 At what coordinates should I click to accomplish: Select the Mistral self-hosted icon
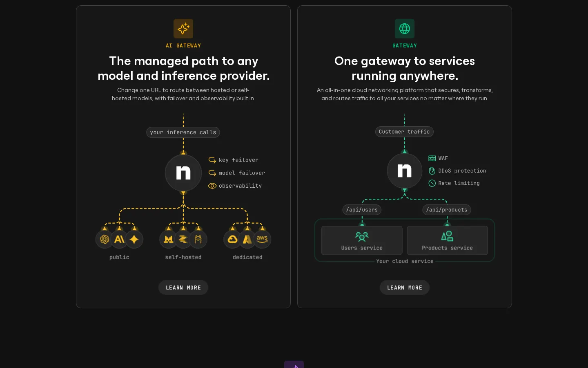[x=168, y=239]
